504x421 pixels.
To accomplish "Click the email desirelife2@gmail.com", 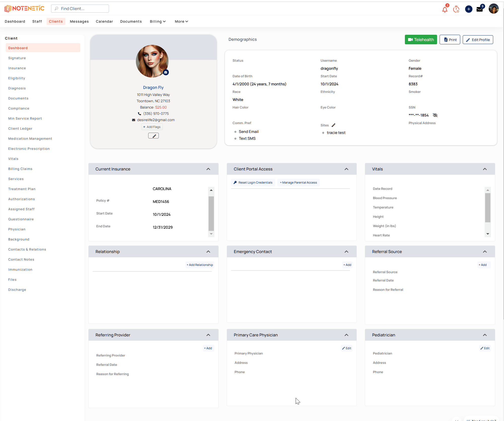I will [156, 120].
